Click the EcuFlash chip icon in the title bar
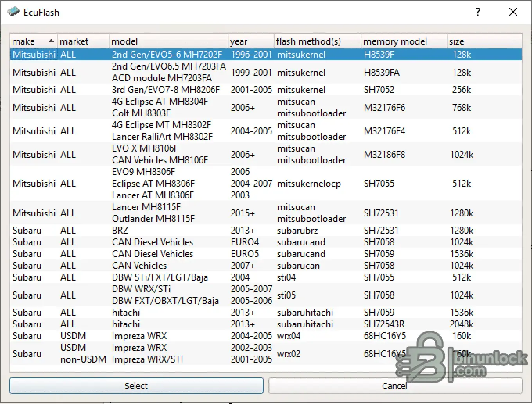 pyautogui.click(x=13, y=12)
